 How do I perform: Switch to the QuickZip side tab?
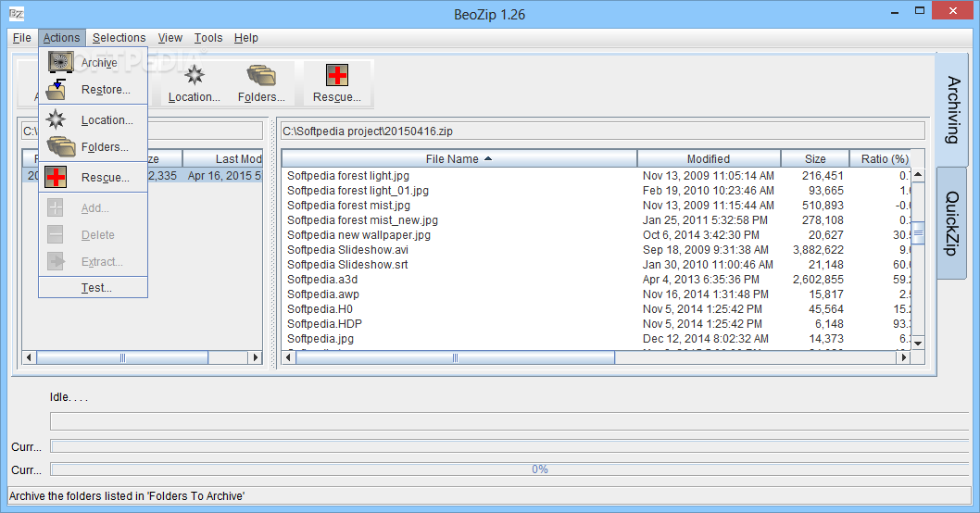click(952, 223)
